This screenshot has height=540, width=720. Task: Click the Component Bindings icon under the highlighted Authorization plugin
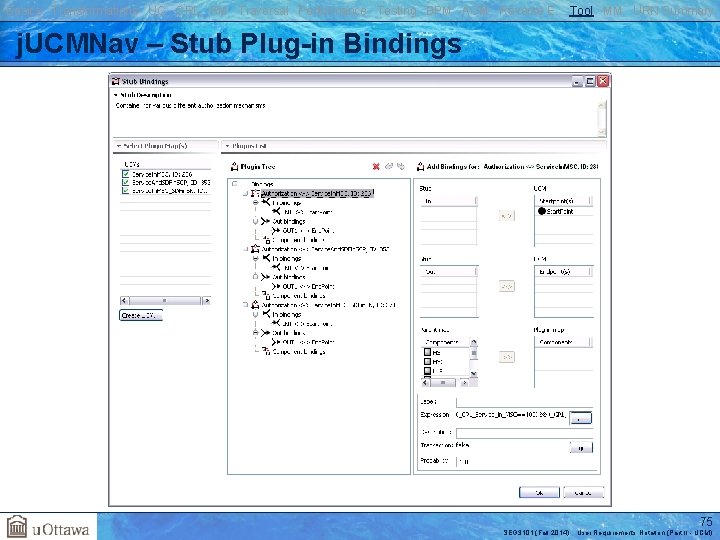pos(266,240)
